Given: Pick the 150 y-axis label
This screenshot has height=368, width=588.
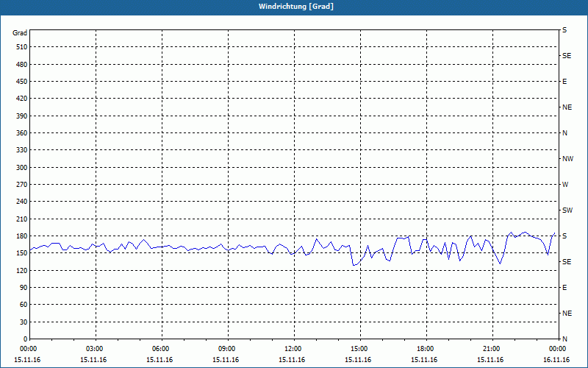Looking at the screenshot, I should click(x=22, y=253).
